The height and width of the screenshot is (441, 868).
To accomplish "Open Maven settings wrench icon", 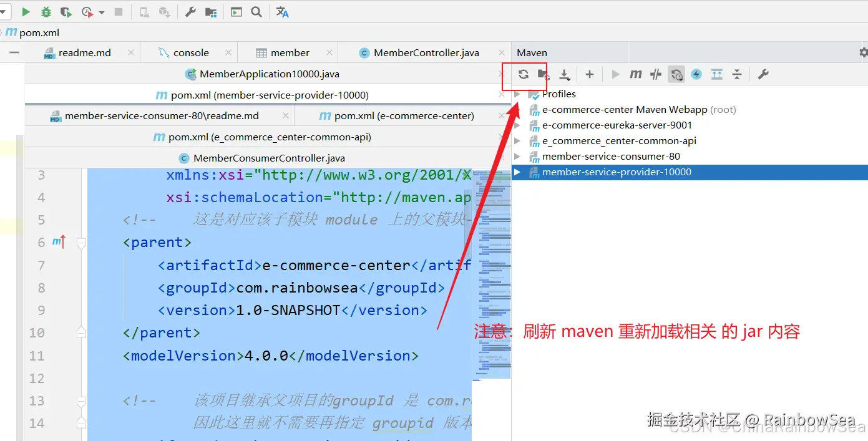I will (x=763, y=74).
